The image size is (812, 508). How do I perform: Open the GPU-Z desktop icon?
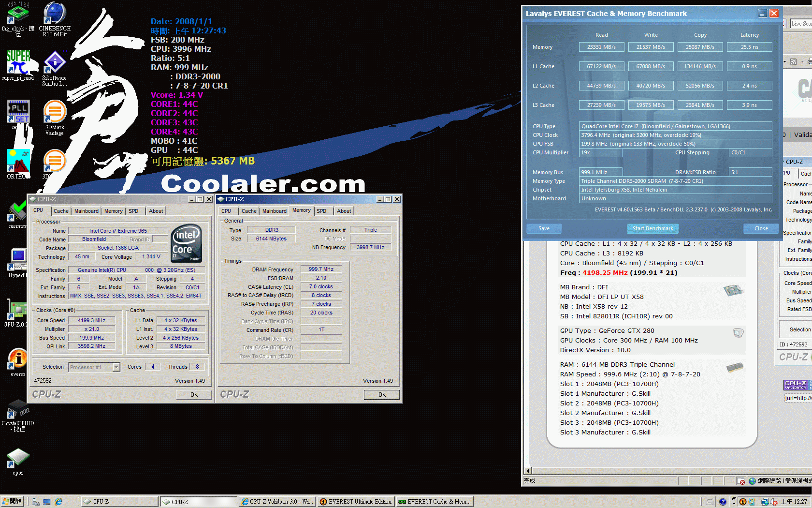click(15, 312)
